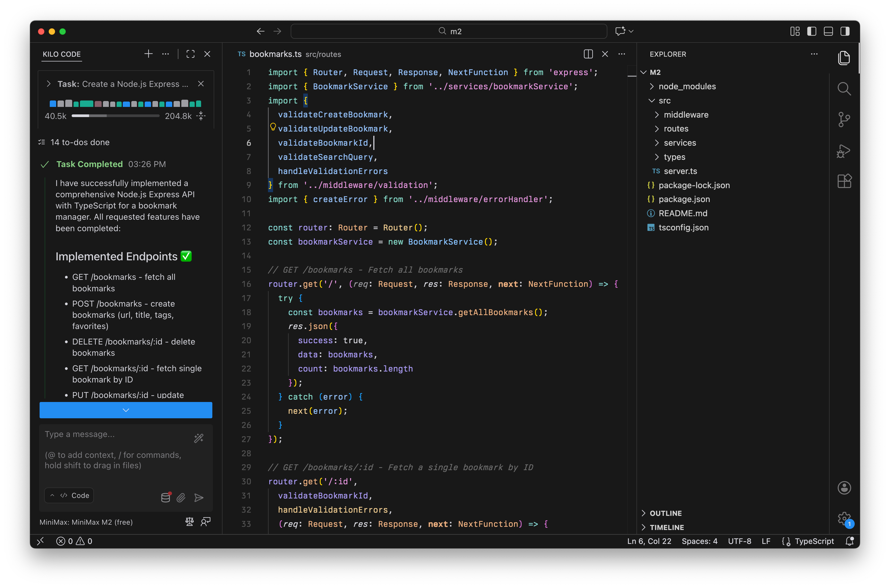Click the TypeScript language mode button

tap(814, 541)
